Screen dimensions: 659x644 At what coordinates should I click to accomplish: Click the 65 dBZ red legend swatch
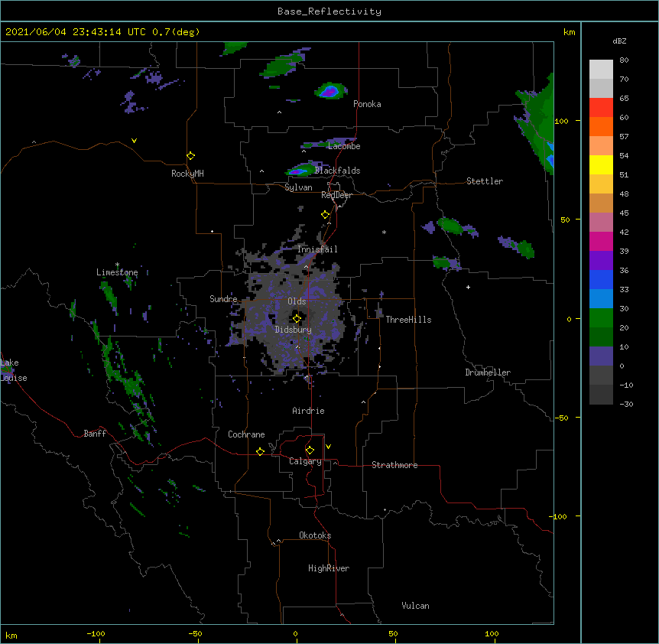[601, 107]
